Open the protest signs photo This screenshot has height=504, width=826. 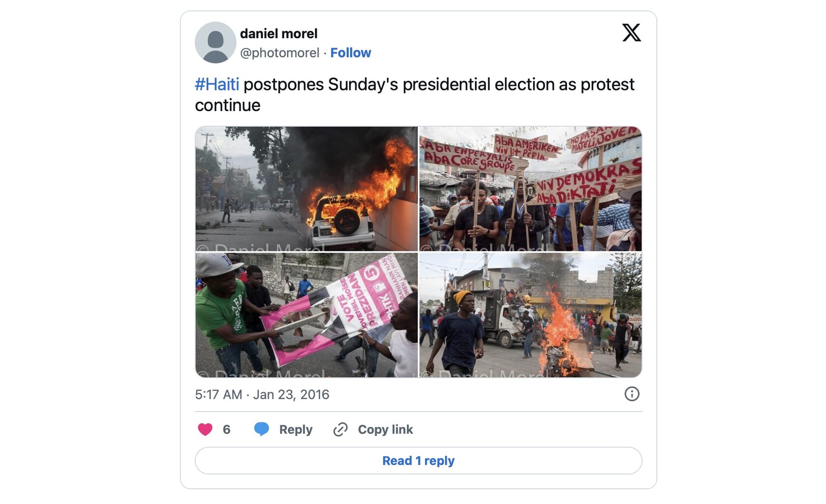point(531,189)
